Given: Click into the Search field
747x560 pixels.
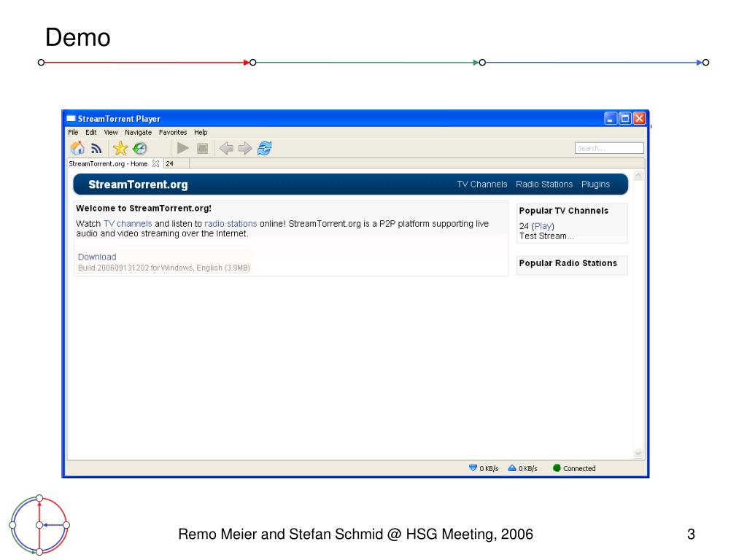Looking at the screenshot, I should (x=609, y=148).
